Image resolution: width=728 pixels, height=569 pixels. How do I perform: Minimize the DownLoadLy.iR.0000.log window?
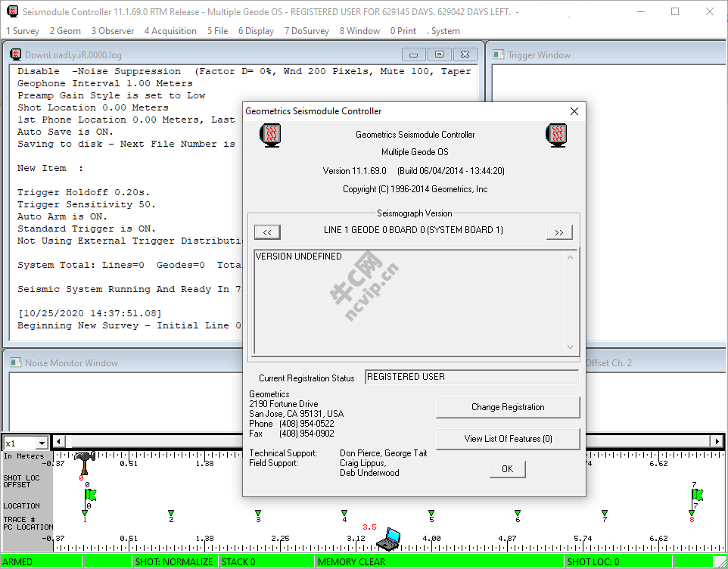413,54
